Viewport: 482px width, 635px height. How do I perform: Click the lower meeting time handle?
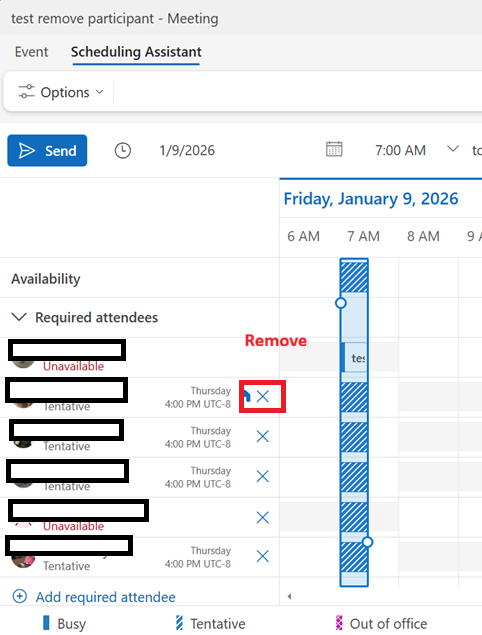(x=367, y=542)
